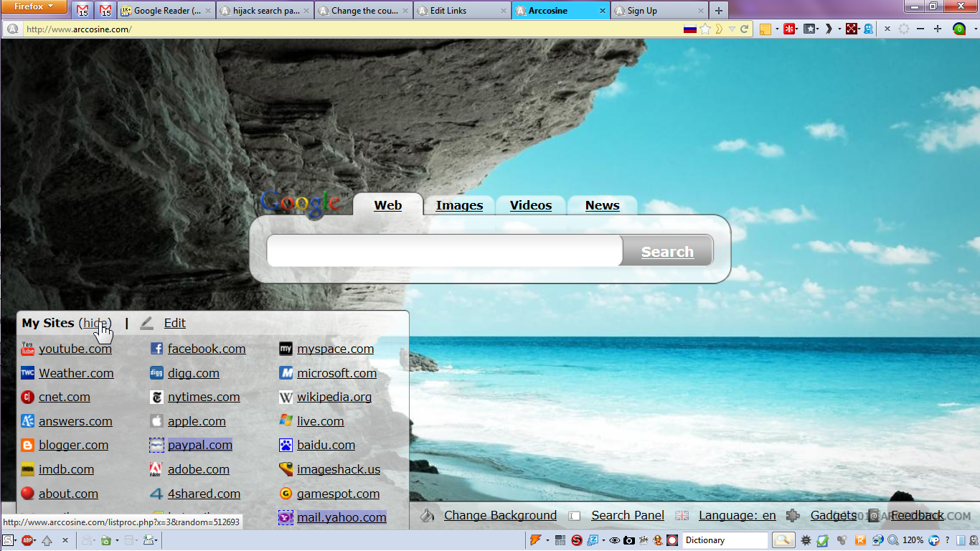
Task: Click the green circle counter icon showing 0
Action: [x=958, y=29]
